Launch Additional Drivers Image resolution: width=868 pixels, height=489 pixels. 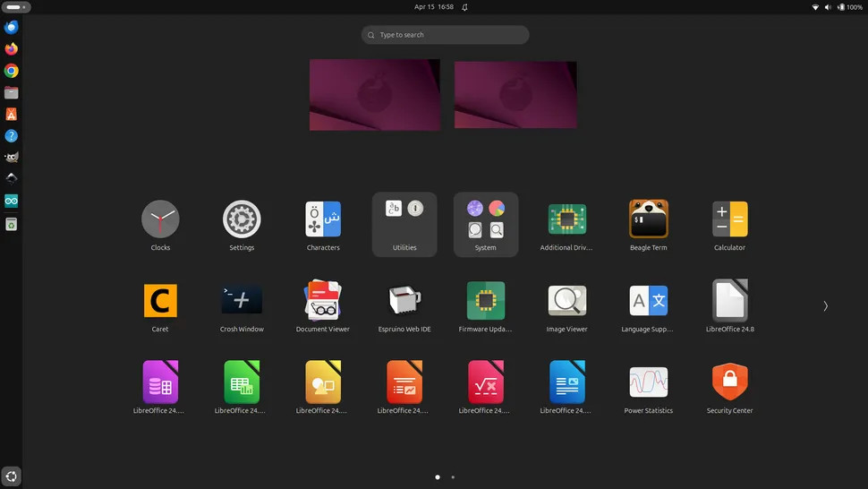click(566, 219)
